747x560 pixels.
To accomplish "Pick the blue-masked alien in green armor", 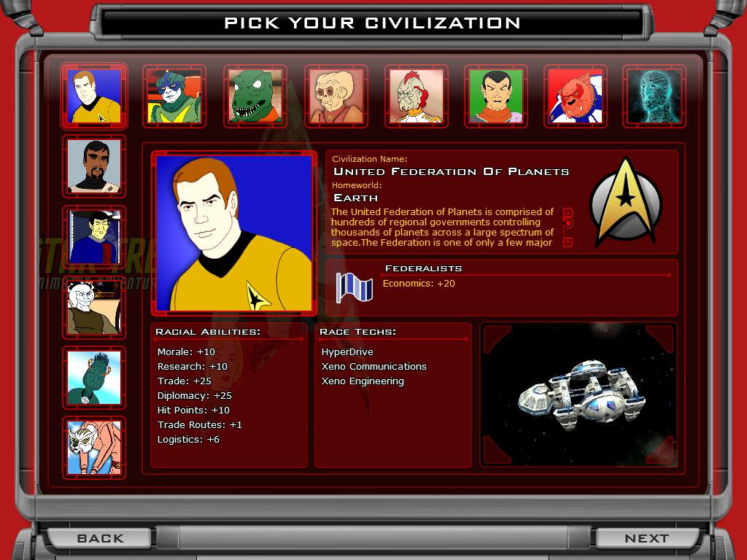I will point(174,96).
